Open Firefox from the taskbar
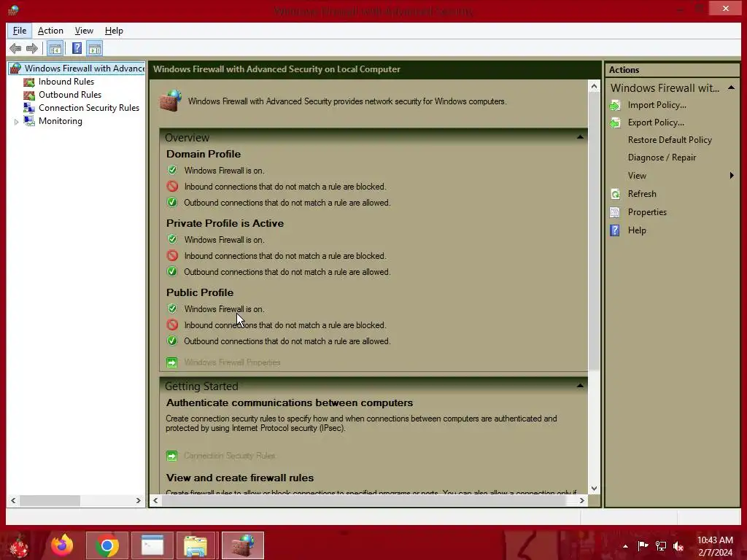This screenshot has height=560, width=747. (x=63, y=545)
